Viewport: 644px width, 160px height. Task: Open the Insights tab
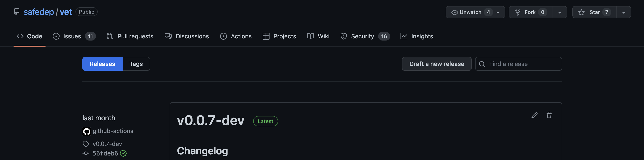[x=417, y=36]
